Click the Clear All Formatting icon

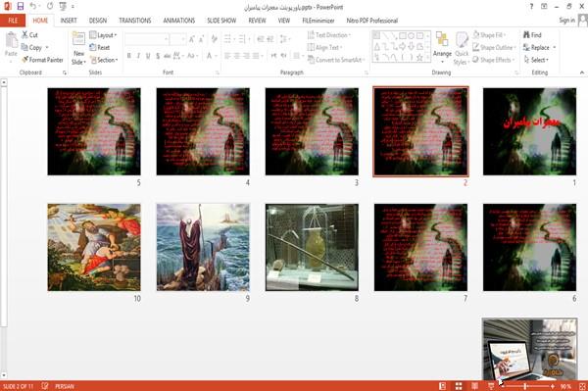coord(214,39)
